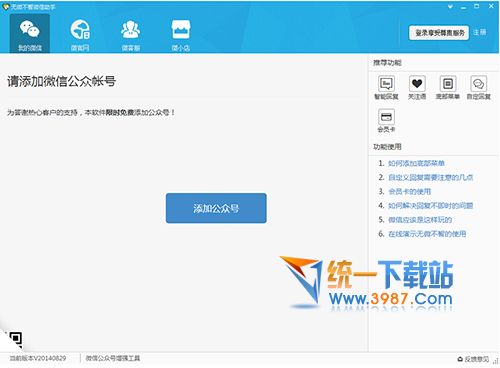Image resolution: width=500 pixels, height=368 pixels.
Task: Click the app logo icon in the title bar
Action: [5, 7]
